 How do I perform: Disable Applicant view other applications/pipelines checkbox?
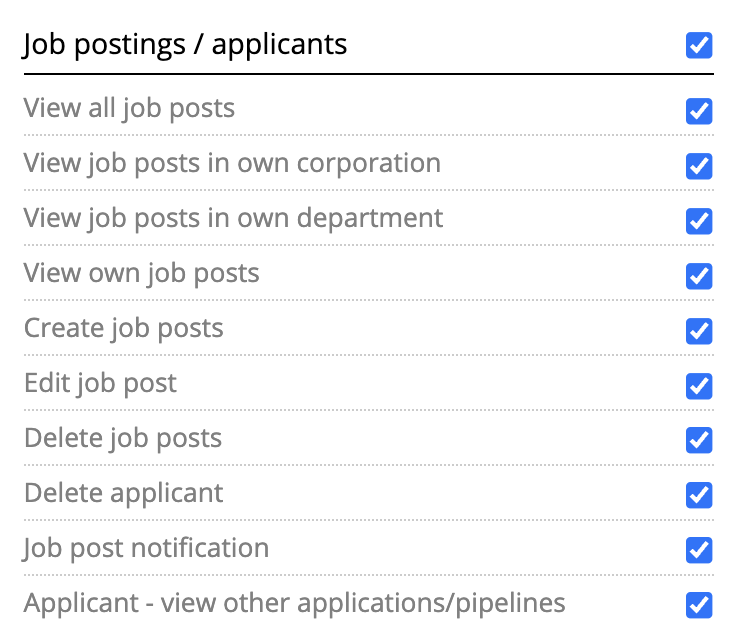[x=699, y=605]
